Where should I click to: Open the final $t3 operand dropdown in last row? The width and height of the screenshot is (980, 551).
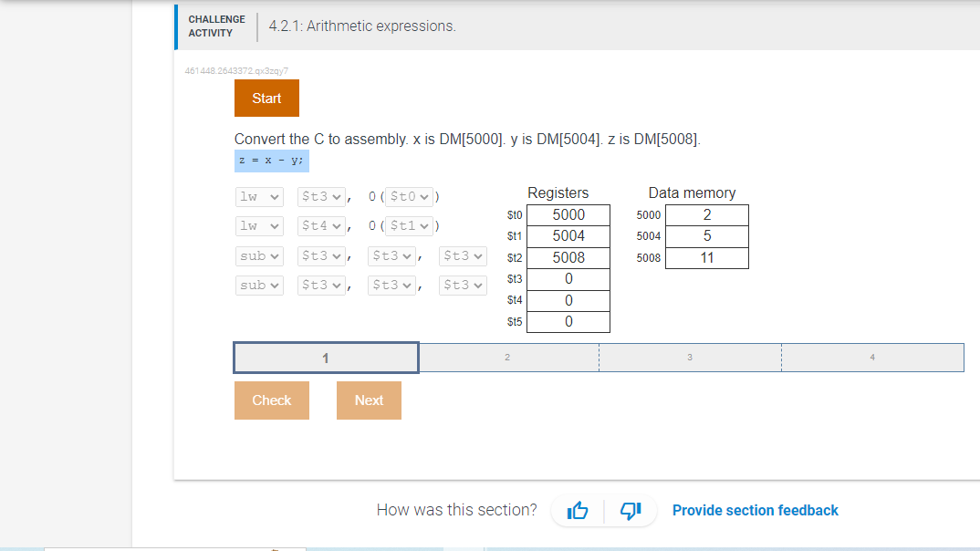pos(463,285)
